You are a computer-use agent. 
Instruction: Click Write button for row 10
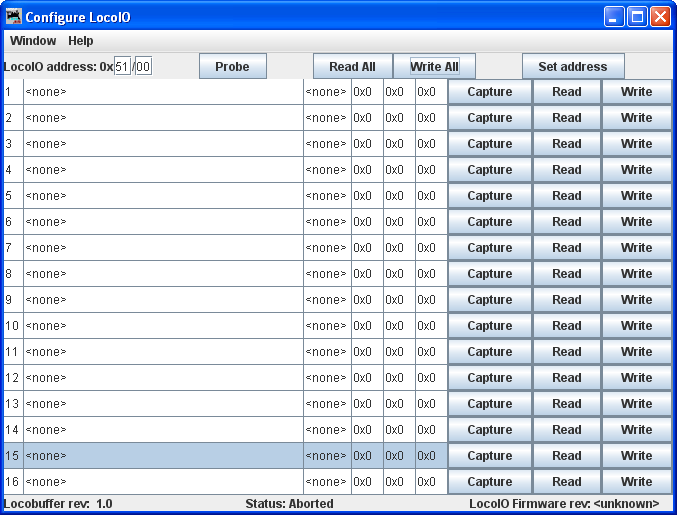[636, 326]
